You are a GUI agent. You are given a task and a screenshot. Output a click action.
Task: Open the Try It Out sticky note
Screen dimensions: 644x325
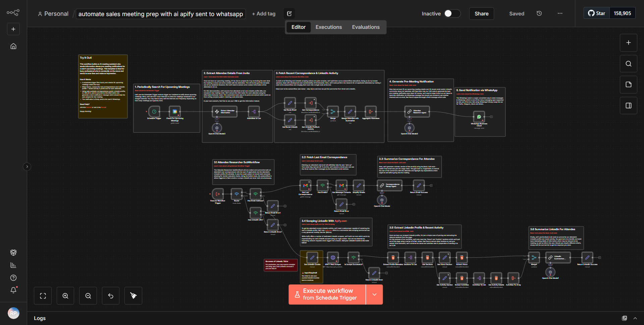point(103,86)
